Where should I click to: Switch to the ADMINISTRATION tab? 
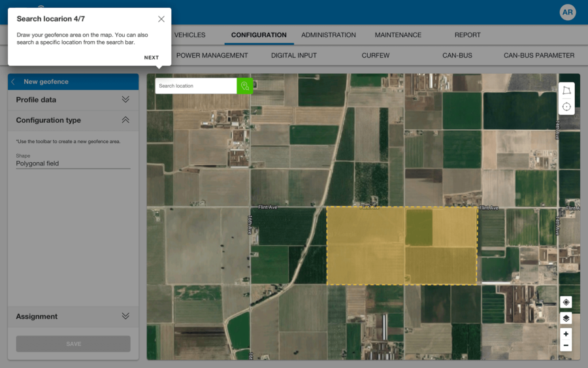(329, 35)
